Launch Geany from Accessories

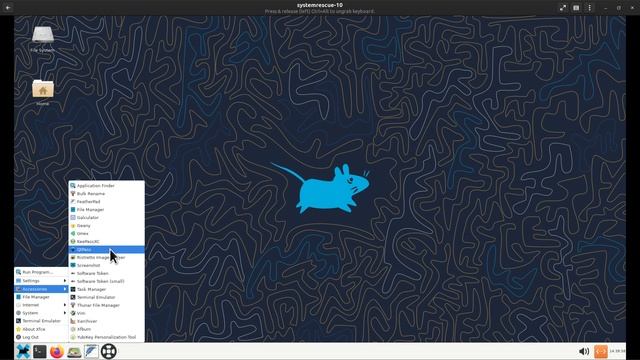coord(107,226)
